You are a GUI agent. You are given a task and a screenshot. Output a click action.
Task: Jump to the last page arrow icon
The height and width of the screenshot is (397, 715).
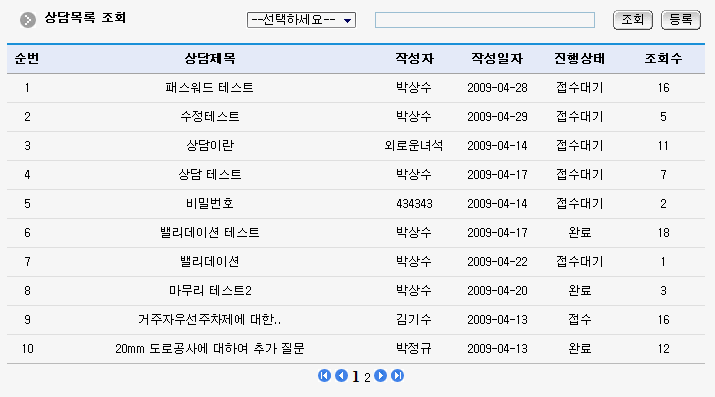[397, 376]
